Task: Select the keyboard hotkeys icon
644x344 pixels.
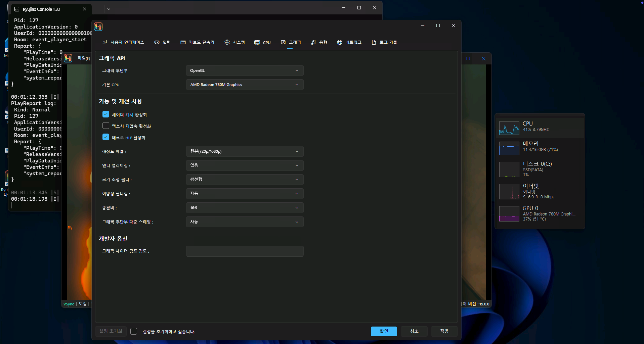Action: pos(183,42)
